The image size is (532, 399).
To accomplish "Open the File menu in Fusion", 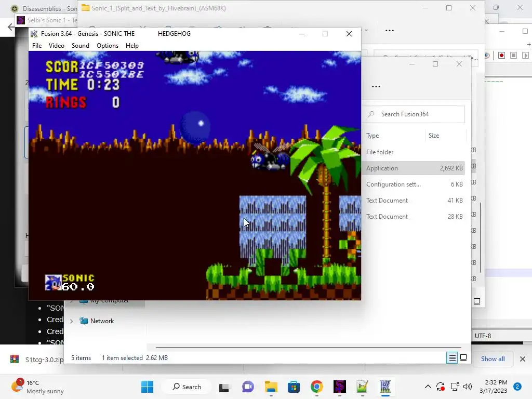I will (x=37, y=46).
